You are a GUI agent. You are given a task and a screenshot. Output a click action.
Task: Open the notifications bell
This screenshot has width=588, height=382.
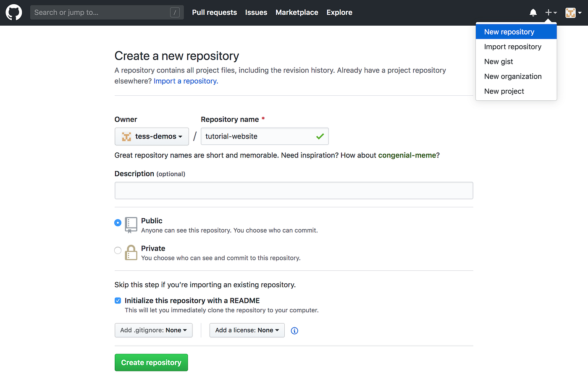[533, 13]
